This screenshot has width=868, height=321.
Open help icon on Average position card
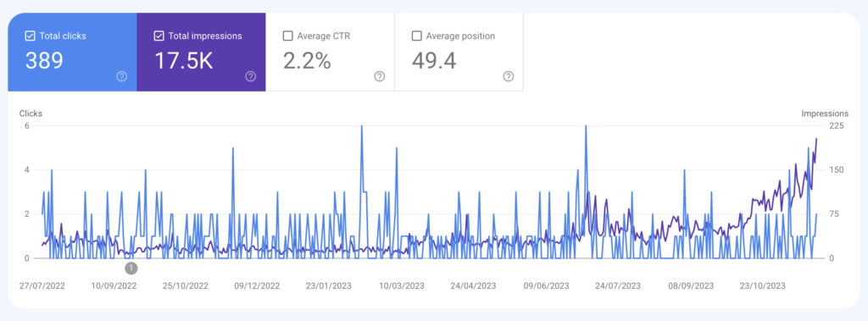coord(509,76)
